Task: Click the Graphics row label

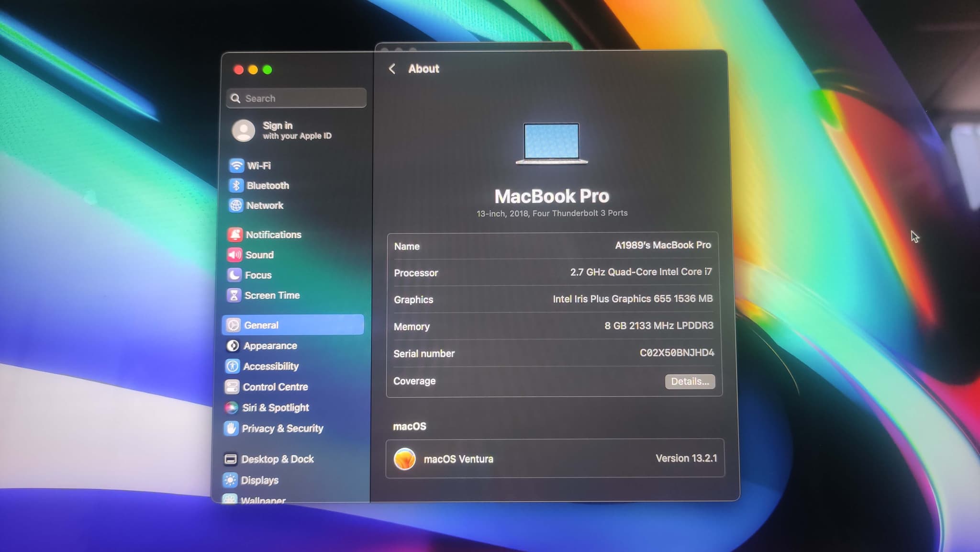Action: [413, 300]
